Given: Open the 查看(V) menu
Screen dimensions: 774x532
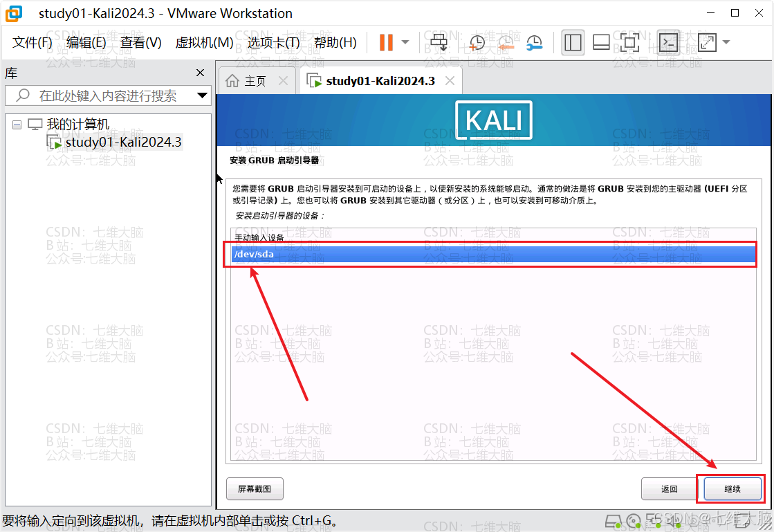Looking at the screenshot, I should pyautogui.click(x=140, y=42).
